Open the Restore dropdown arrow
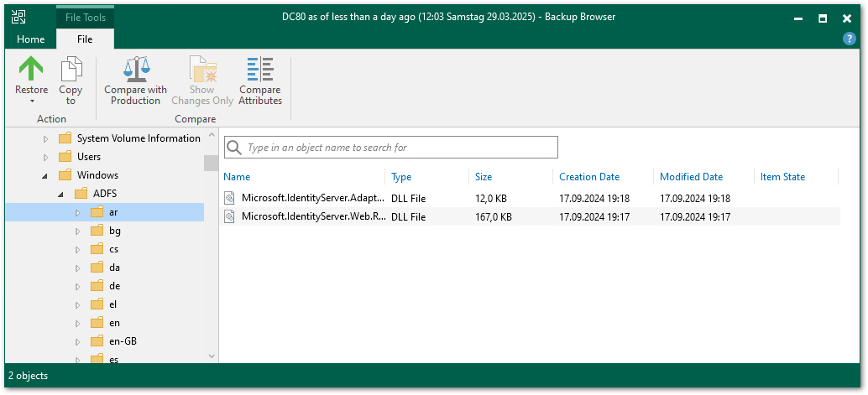The image size is (868, 395). point(31,101)
